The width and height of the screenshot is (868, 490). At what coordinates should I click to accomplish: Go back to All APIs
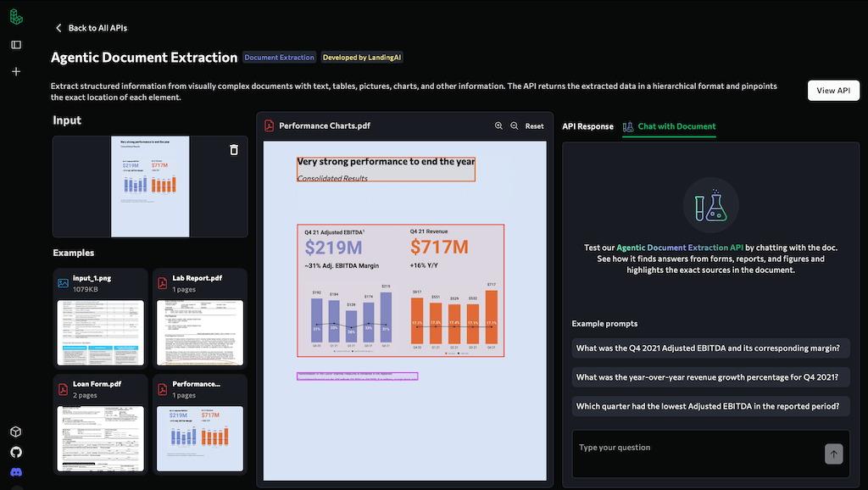pos(91,28)
